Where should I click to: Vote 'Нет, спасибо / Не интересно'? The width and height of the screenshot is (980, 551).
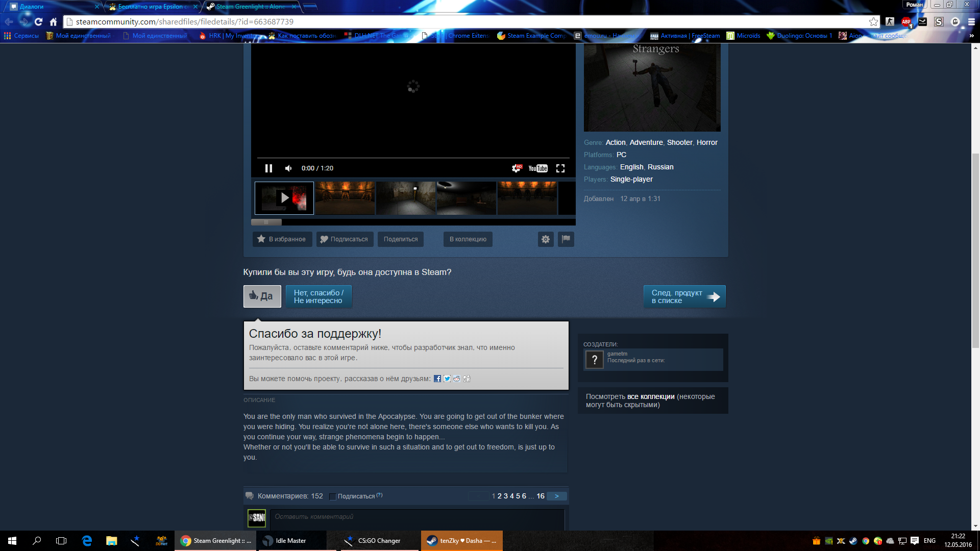319,296
